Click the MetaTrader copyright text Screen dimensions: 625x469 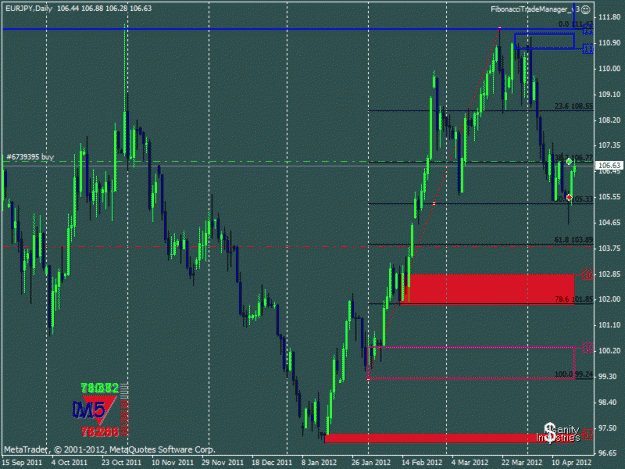pyautogui.click(x=110, y=450)
